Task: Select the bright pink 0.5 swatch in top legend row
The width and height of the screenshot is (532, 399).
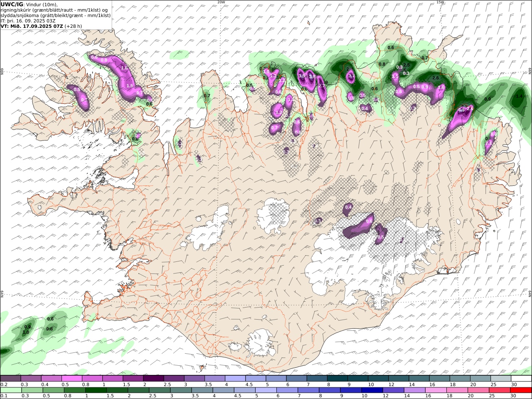Action: [71, 379]
